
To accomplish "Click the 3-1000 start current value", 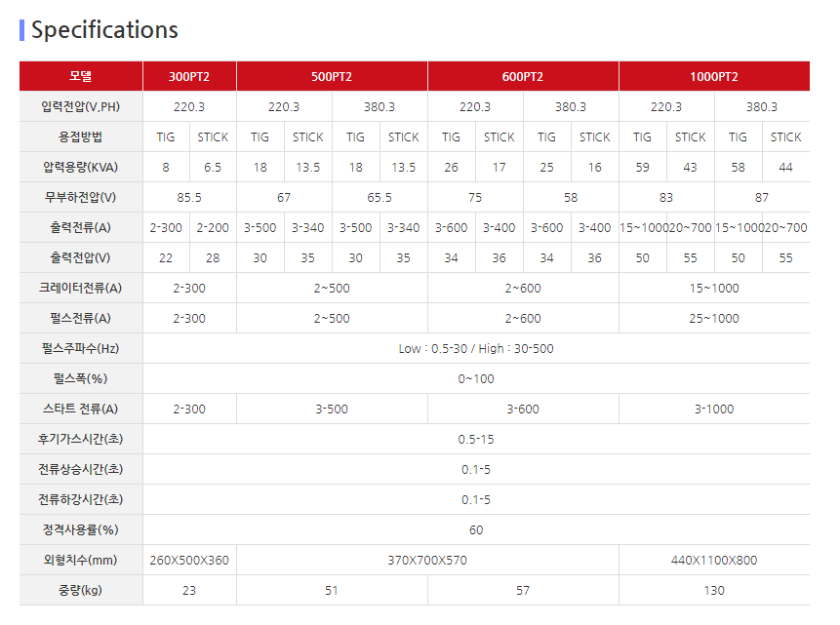I will tap(714, 410).
